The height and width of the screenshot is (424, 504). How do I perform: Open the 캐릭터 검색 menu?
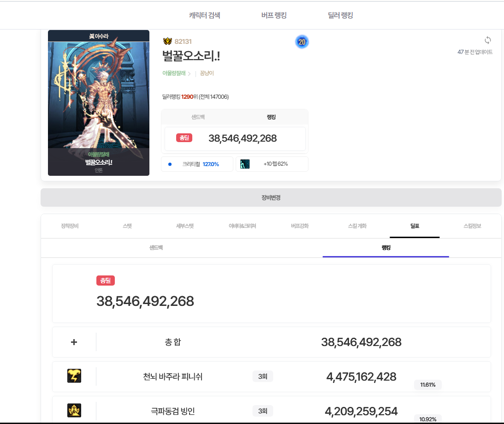204,15
